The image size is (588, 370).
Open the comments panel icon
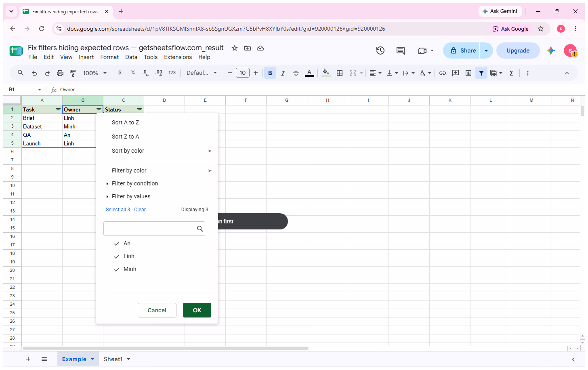pos(401,50)
